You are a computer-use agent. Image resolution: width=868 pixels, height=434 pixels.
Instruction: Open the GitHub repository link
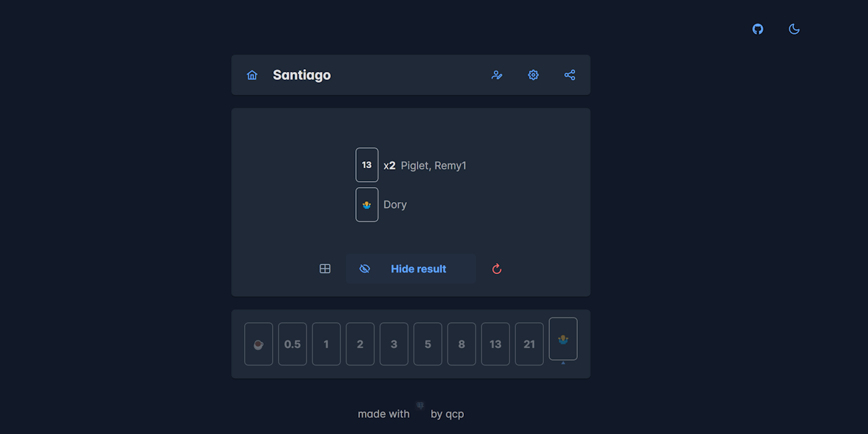[758, 29]
